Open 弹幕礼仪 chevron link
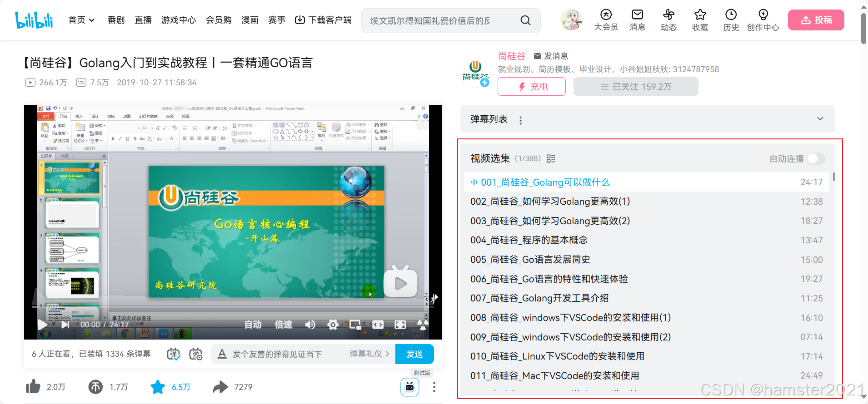868x404 pixels. 369,354
